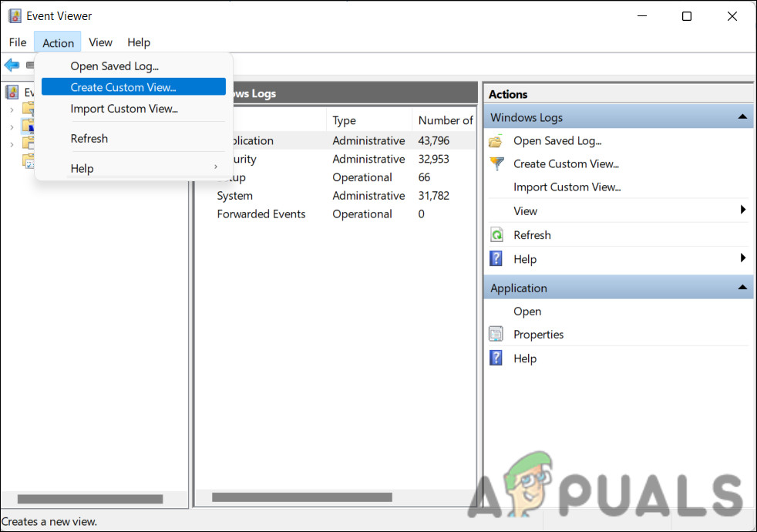757x532 pixels.
Task: Select Import Custom View in the open menu
Action: [x=123, y=109]
